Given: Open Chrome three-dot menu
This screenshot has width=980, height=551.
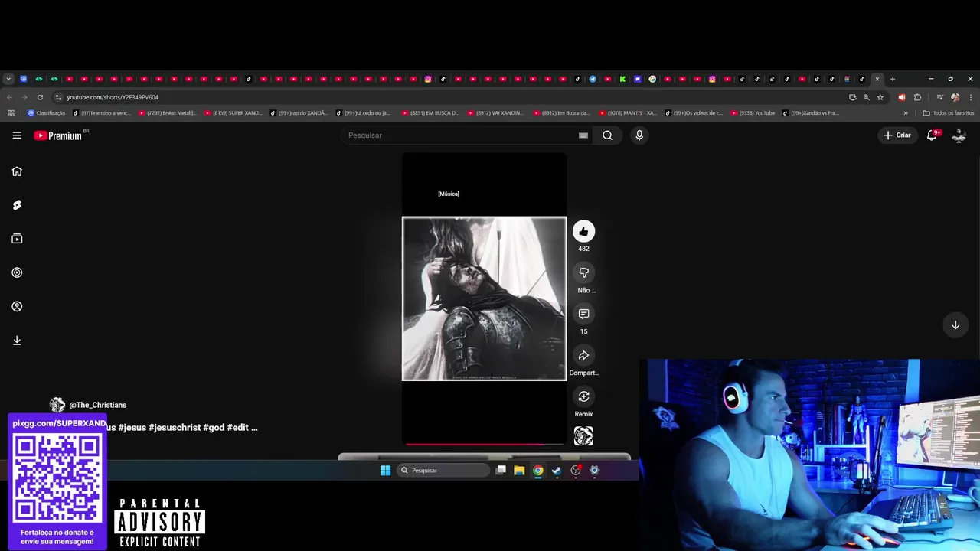Looking at the screenshot, I should [x=971, y=97].
